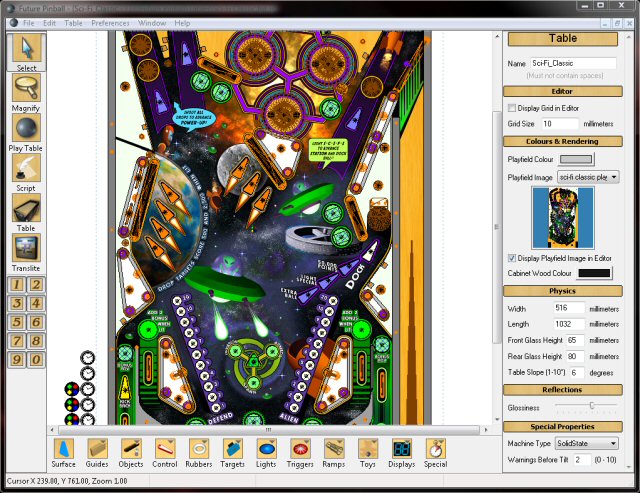The height and width of the screenshot is (493, 640).
Task: Select layer button 3
Action: click(17, 303)
